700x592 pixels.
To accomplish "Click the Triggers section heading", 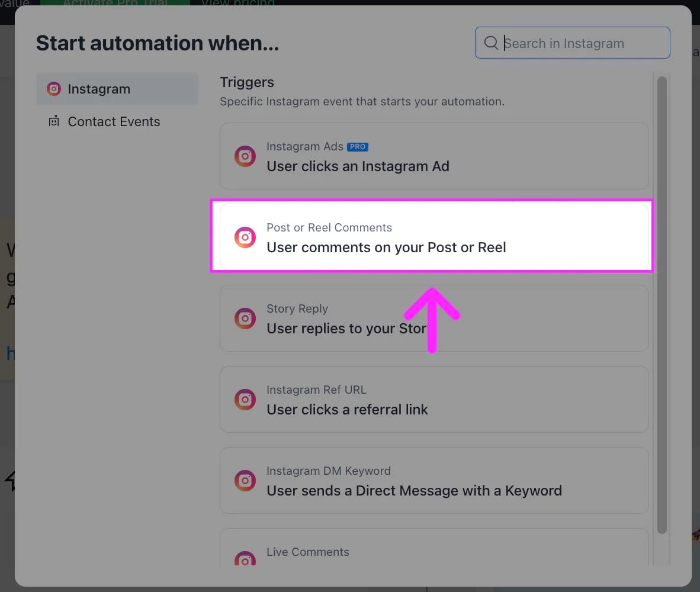I will pyautogui.click(x=247, y=82).
